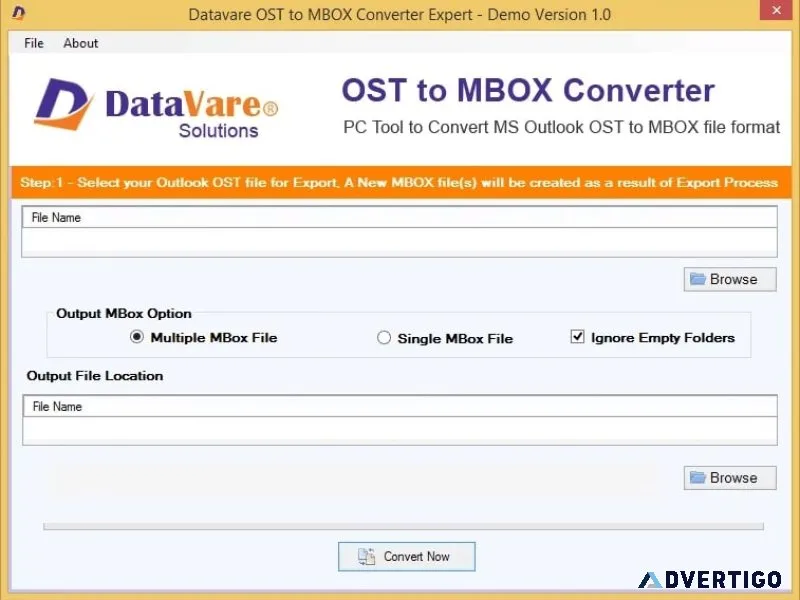This screenshot has height=600, width=800.
Task: Click the 'PC Tool to Convert' subtitle text
Action: point(561,127)
